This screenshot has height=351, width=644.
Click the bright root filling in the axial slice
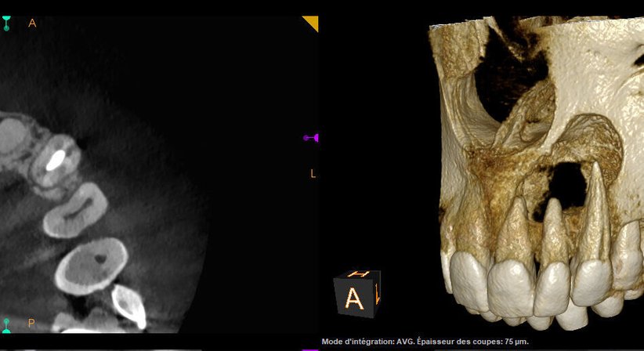(x=55, y=161)
